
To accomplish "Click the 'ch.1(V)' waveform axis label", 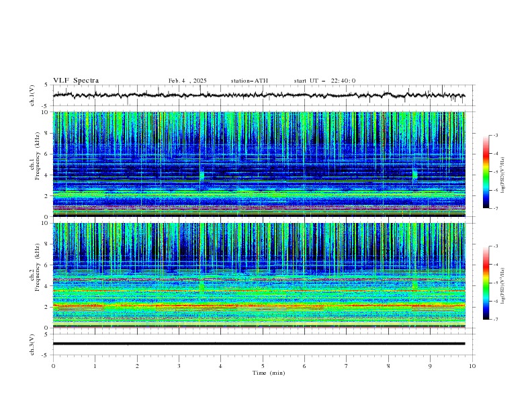I will 32,95.
